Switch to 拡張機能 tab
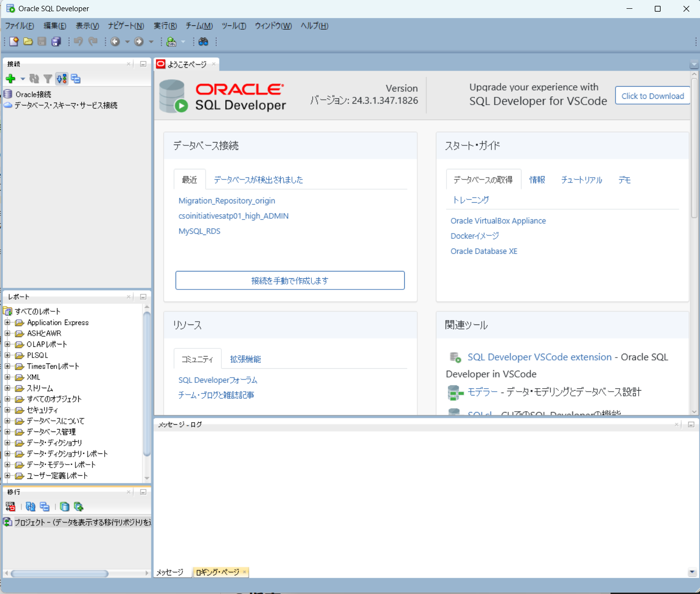The height and width of the screenshot is (594, 700). [246, 360]
